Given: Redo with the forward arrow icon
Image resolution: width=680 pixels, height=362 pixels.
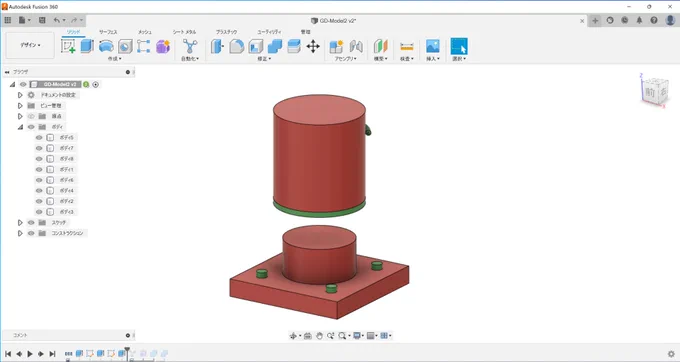Looking at the screenshot, I should coord(74,20).
